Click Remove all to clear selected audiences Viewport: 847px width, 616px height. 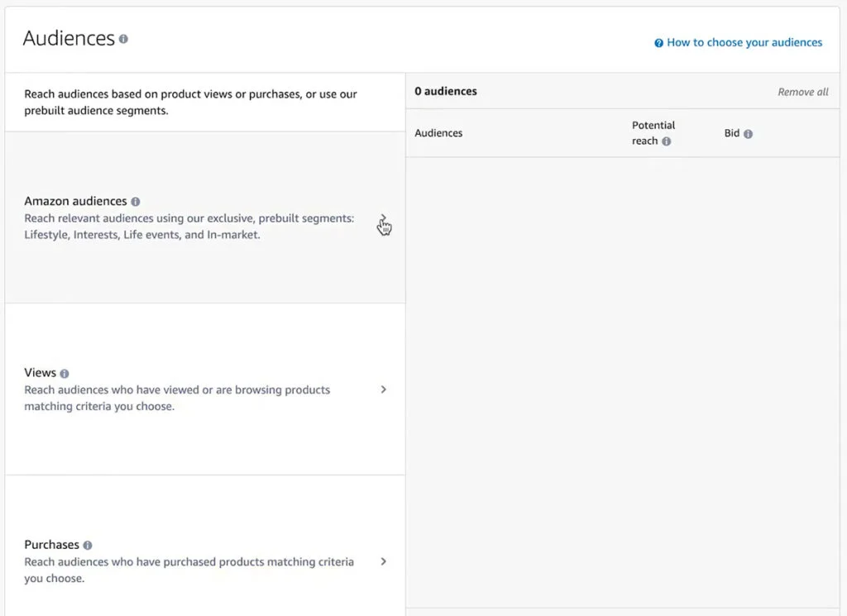[802, 92]
